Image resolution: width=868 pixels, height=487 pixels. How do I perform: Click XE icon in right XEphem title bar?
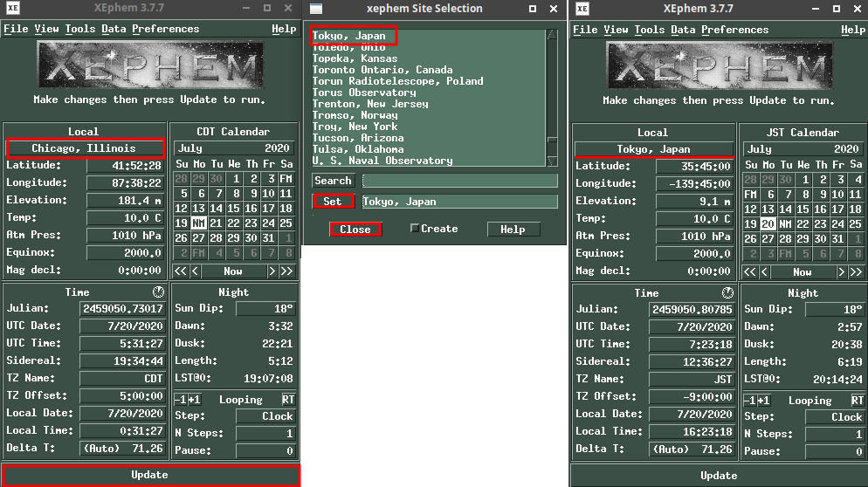click(x=582, y=9)
